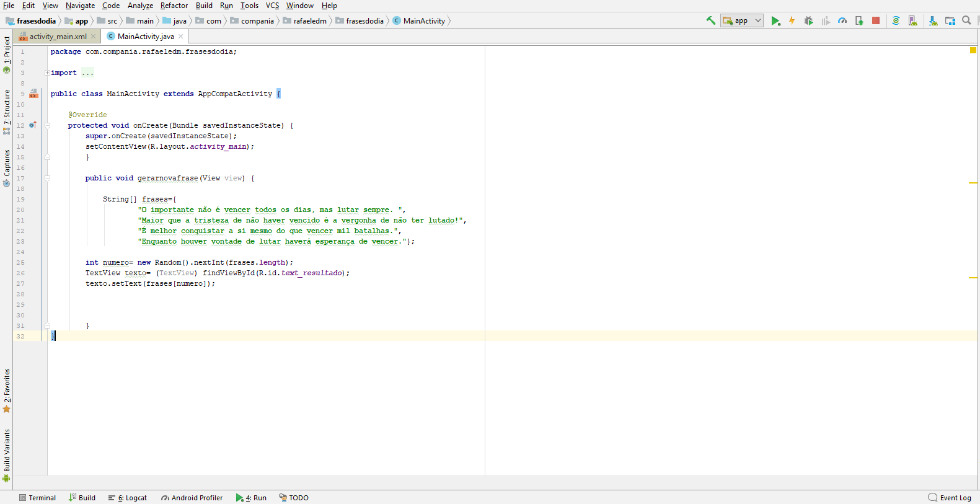Screen dimensions: 980x504
Task: Toggle the Structure tool window
Action: pos(7,112)
